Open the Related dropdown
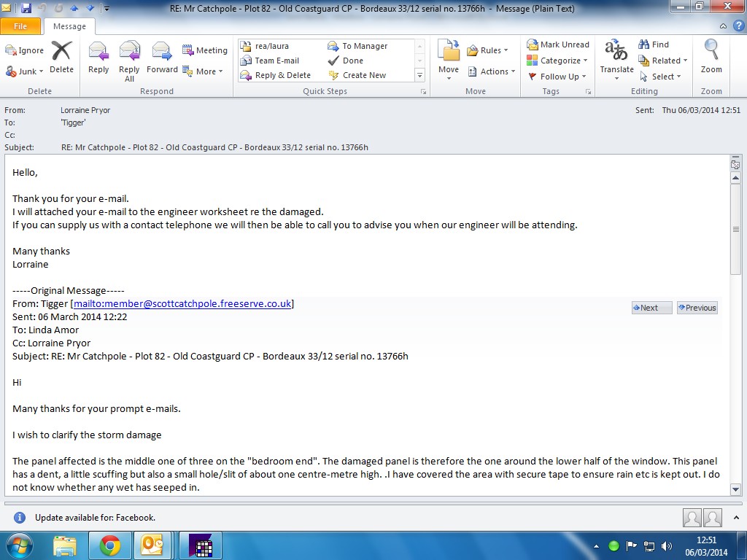Image resolution: width=747 pixels, height=560 pixels. 662,61
